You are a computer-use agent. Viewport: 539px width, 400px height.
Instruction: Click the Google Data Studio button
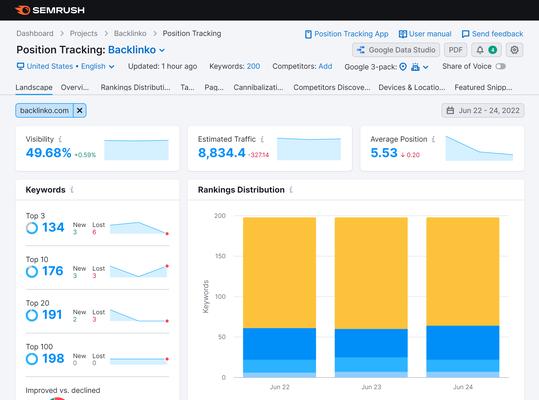(396, 50)
